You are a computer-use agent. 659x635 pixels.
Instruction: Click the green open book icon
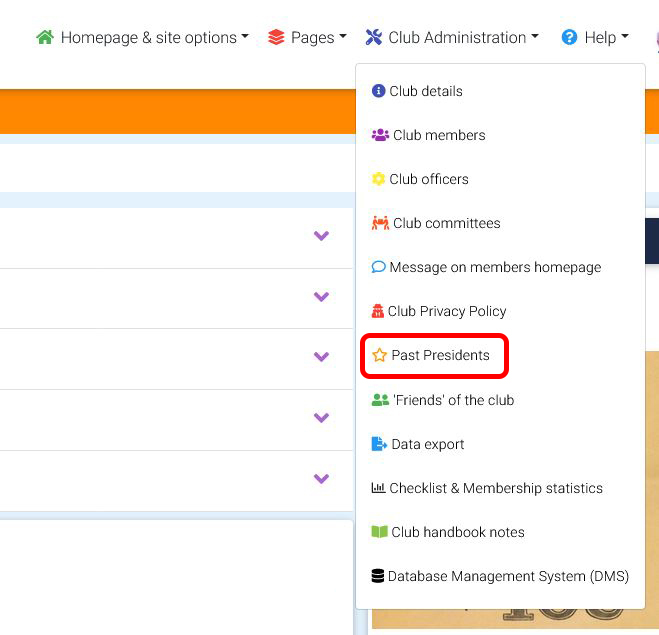[379, 532]
